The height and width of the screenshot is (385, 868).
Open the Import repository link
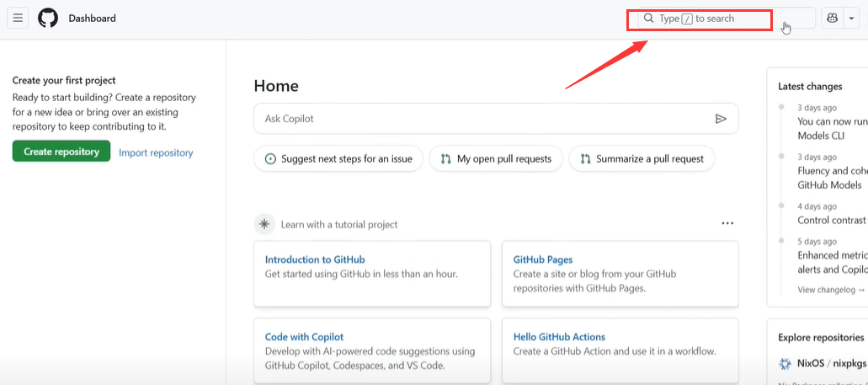click(156, 152)
